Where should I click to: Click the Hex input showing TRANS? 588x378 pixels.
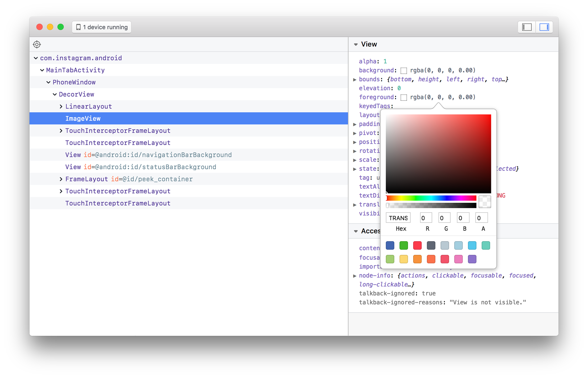(398, 217)
